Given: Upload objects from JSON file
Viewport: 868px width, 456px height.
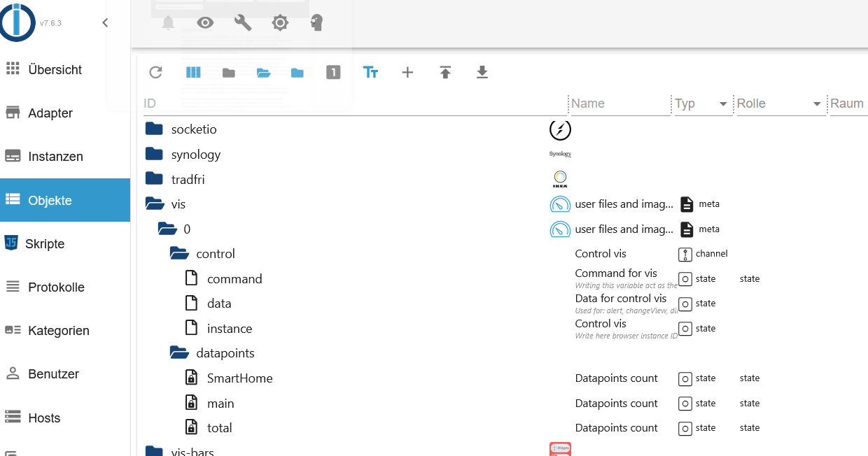Looking at the screenshot, I should pos(445,72).
